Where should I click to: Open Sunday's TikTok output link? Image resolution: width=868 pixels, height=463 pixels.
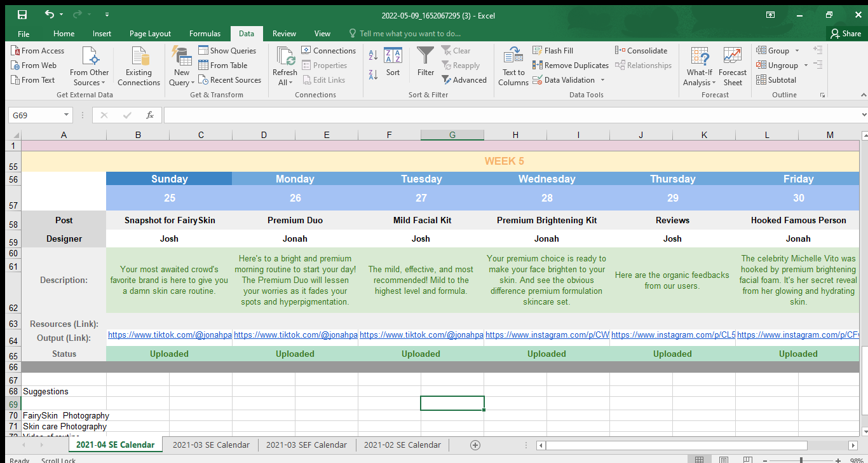pyautogui.click(x=169, y=335)
